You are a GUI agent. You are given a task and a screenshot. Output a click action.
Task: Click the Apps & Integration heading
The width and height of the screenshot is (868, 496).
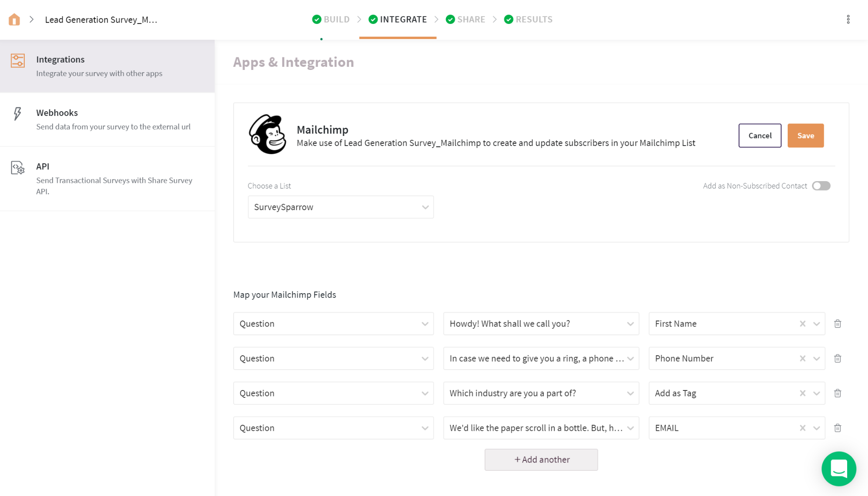click(294, 62)
